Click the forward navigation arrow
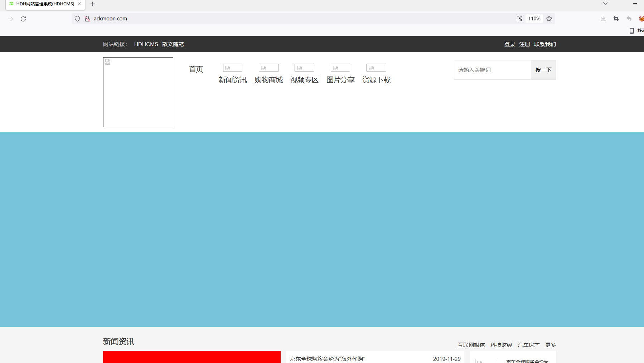 click(10, 19)
